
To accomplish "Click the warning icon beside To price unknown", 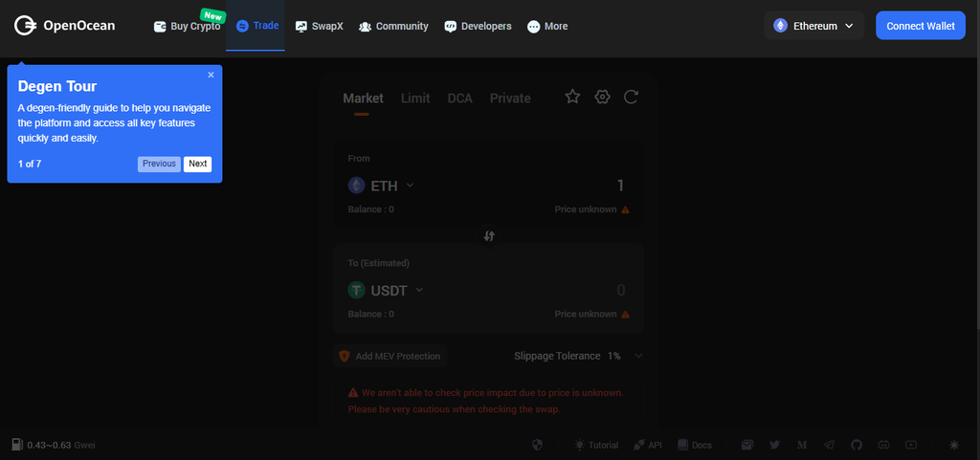I will coord(625,314).
